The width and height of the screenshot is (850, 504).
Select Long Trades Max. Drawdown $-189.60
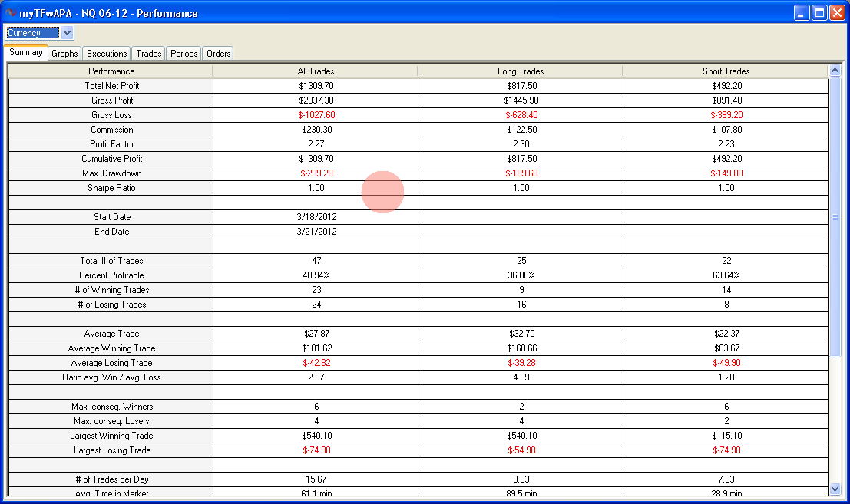pos(521,173)
